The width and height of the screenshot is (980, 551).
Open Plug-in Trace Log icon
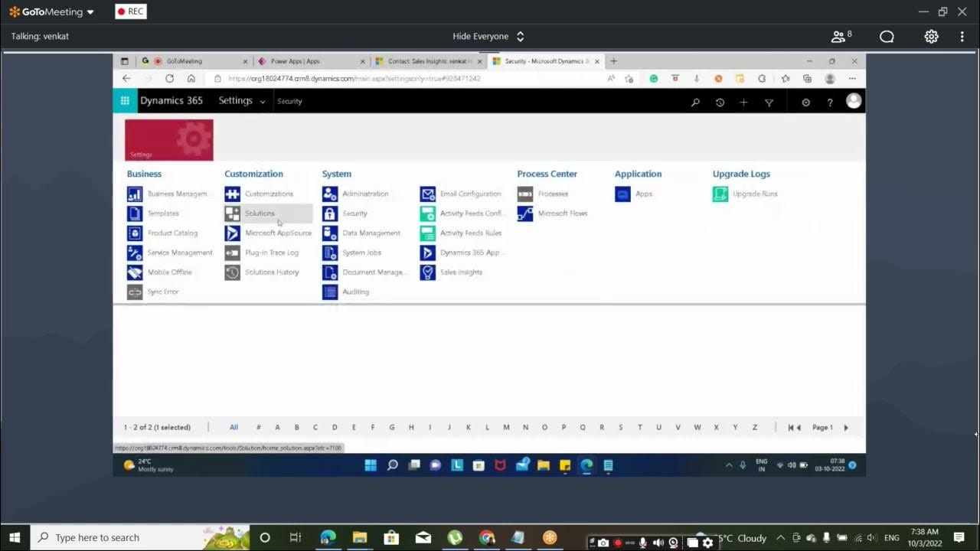pyautogui.click(x=232, y=253)
